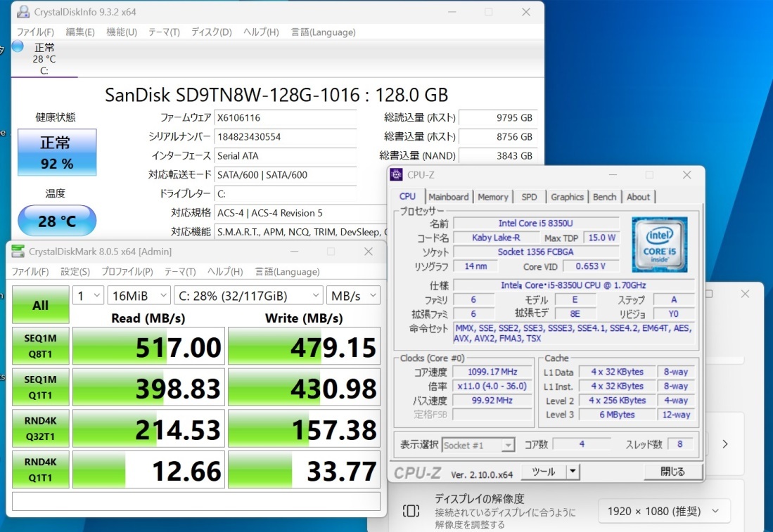Click the display resolution icon in Settings

[411, 510]
